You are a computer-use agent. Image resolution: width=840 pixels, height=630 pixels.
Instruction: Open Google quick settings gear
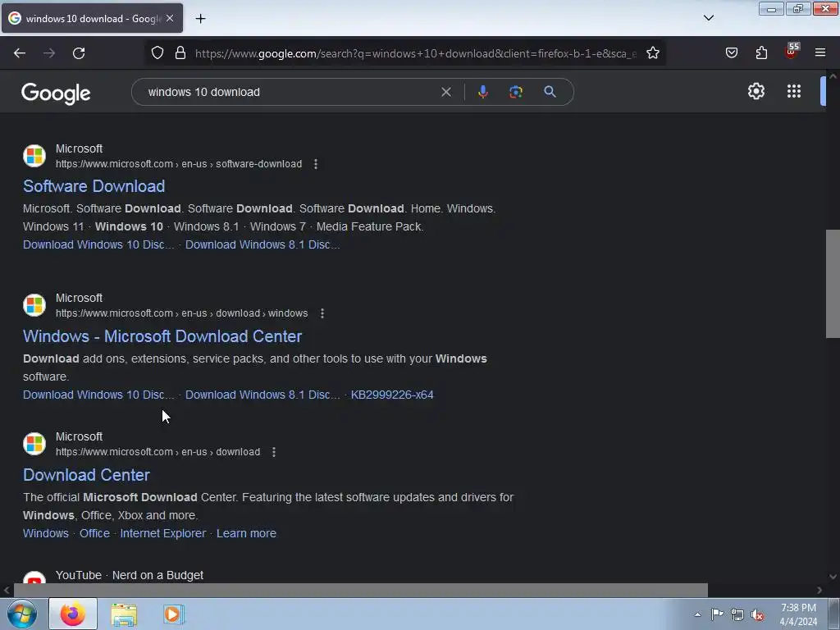pos(756,91)
